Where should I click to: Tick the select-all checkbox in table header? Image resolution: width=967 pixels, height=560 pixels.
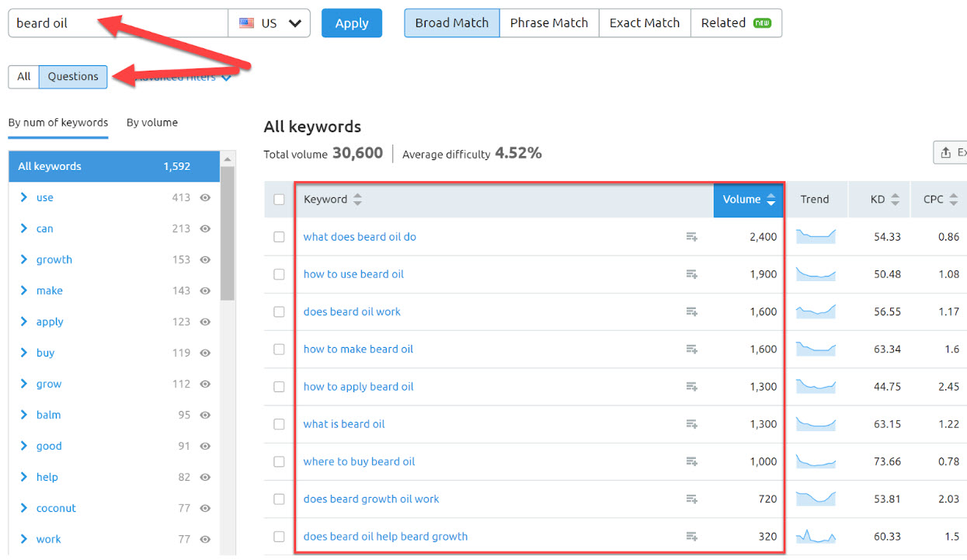pos(279,200)
